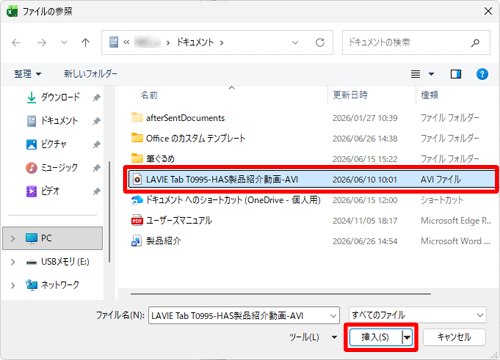Go back with the left arrow button
500x360 pixels.
tap(16, 43)
